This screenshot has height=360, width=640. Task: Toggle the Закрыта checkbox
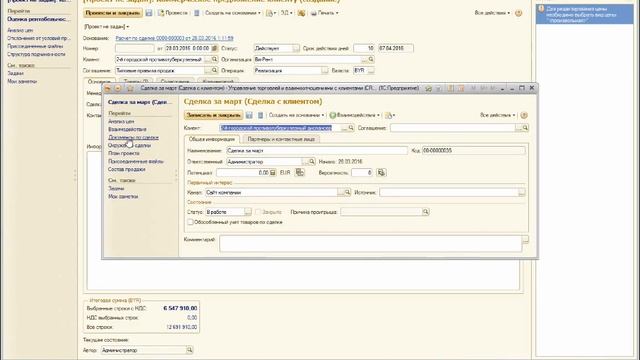pos(258,212)
